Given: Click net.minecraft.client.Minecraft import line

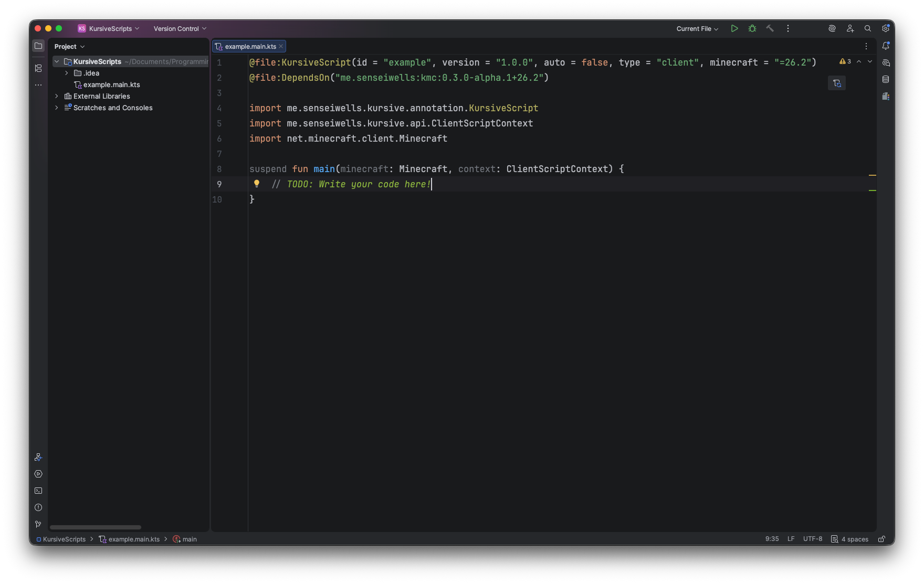Looking at the screenshot, I should click(348, 139).
